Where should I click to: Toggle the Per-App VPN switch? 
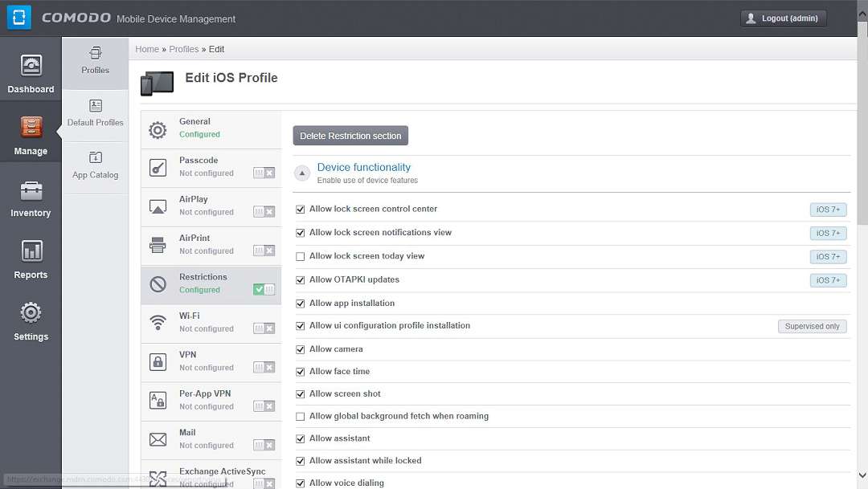tap(264, 406)
